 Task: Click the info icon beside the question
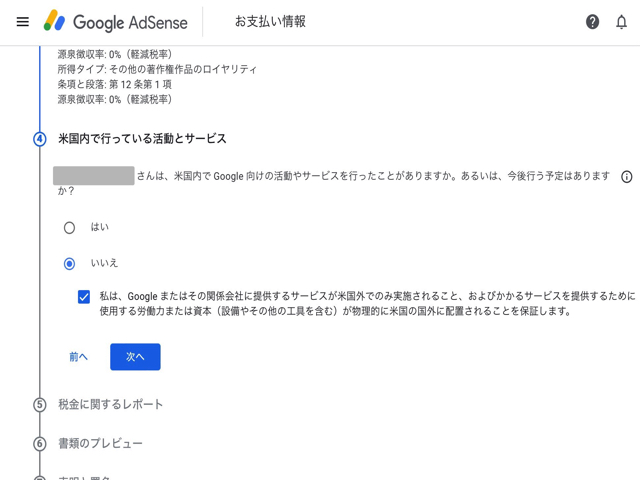627,177
